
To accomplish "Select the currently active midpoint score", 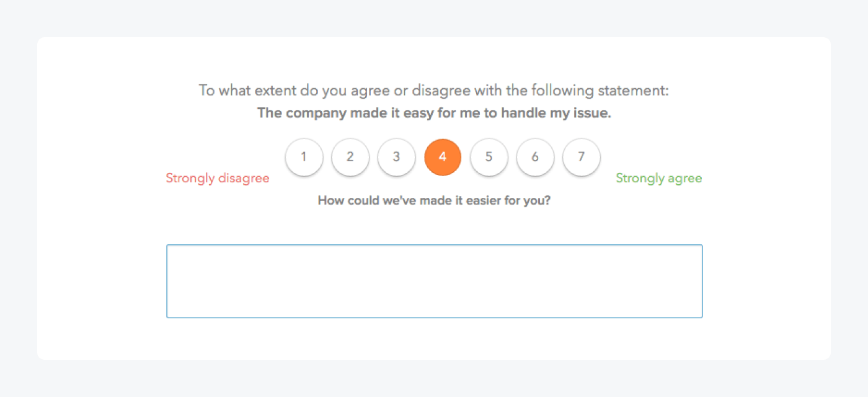I will click(x=443, y=157).
